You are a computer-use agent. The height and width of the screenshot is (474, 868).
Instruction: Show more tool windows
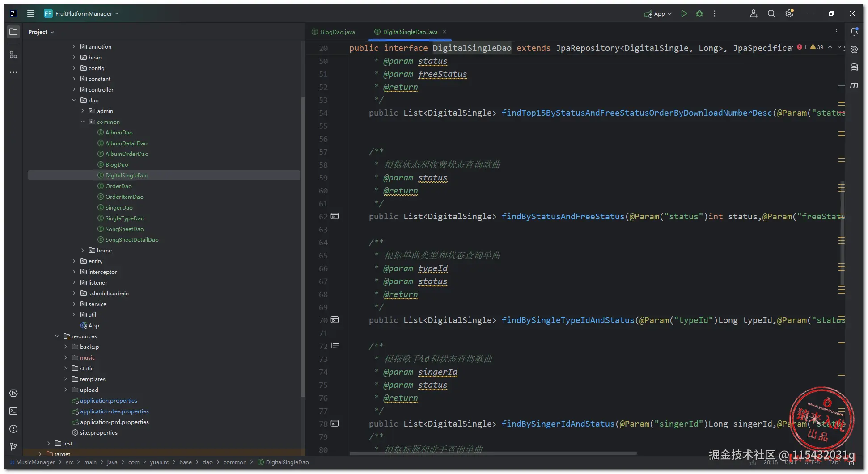[13, 72]
